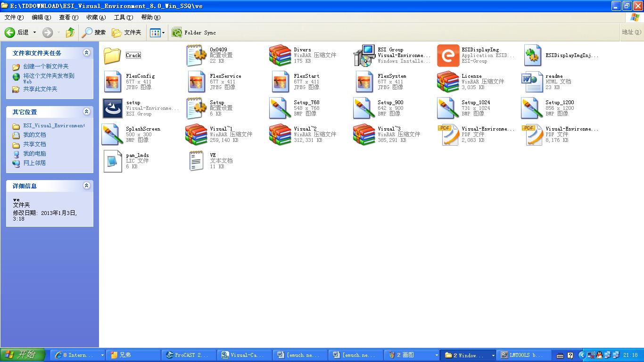Open the 收藏(A) menu
This screenshot has width=644, height=362.
tap(96, 17)
